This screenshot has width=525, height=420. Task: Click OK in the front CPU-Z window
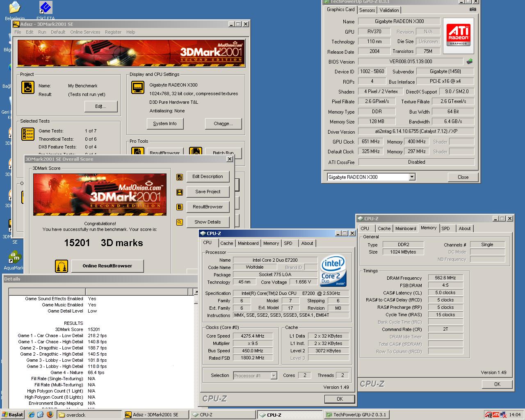(x=340, y=399)
